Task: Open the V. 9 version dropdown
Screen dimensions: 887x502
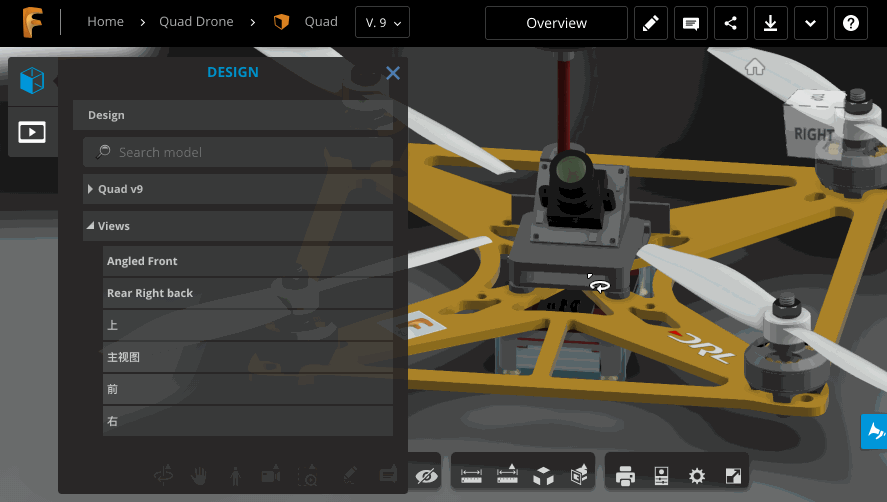Action: click(x=382, y=22)
